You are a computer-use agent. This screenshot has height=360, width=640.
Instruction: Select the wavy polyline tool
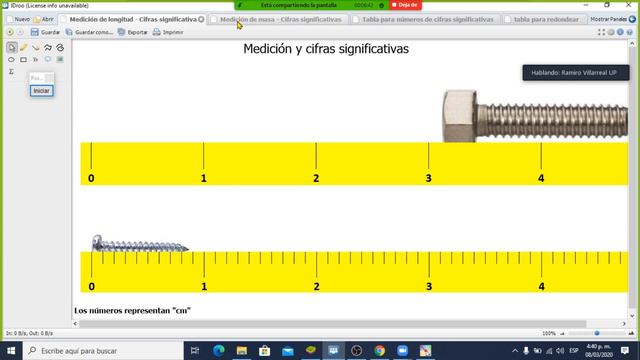pos(48,48)
